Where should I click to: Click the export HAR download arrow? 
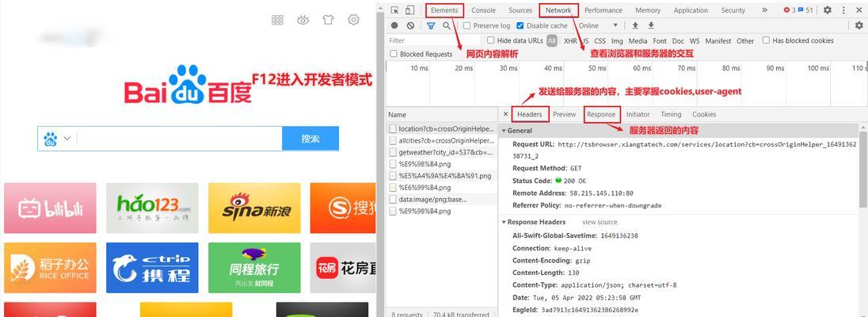[x=651, y=25]
